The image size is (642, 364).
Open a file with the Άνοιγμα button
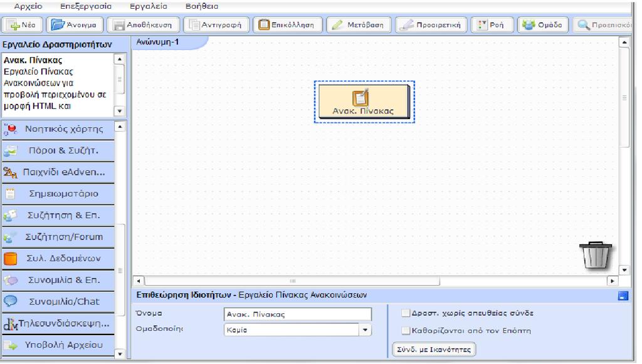(74, 25)
